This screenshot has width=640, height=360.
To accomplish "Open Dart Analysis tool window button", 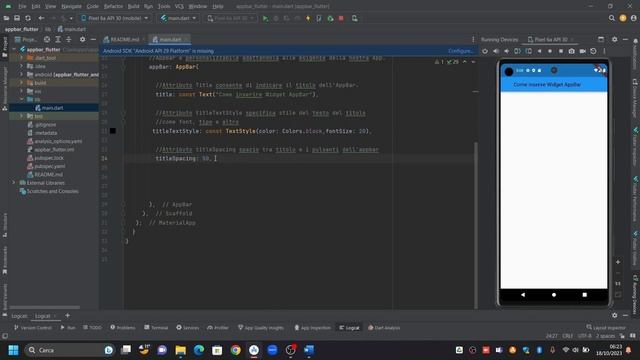I will [384, 328].
